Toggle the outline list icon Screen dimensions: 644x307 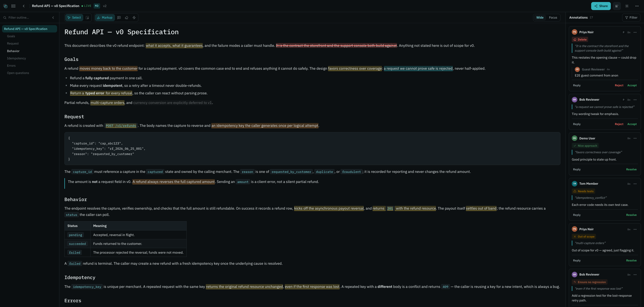click(14, 6)
